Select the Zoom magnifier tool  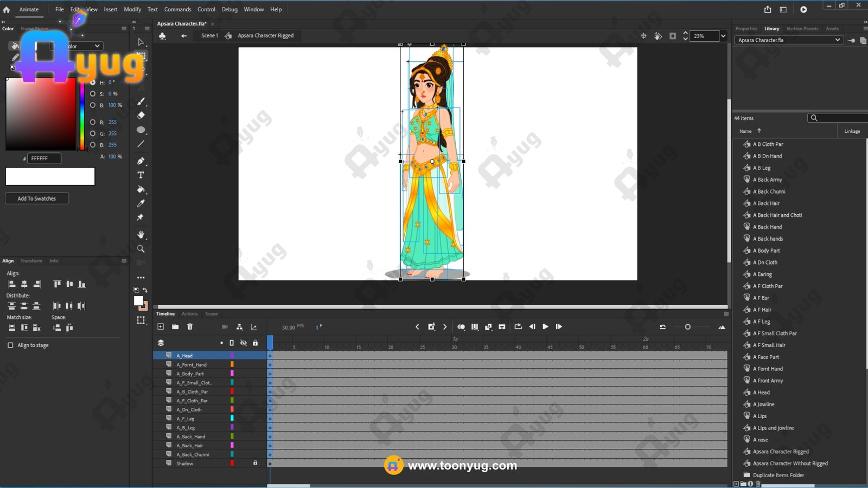click(141, 249)
